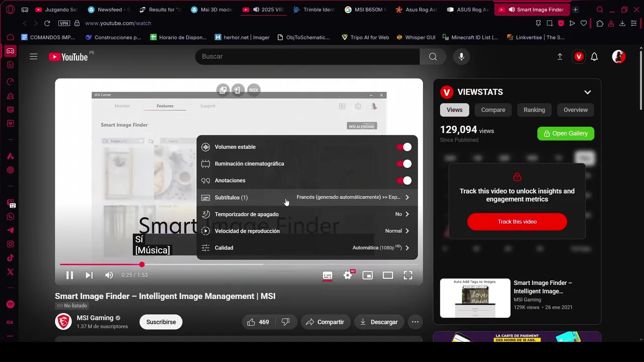The width and height of the screenshot is (644, 362).
Task: Open a new browser tab
Action: (x=575, y=10)
